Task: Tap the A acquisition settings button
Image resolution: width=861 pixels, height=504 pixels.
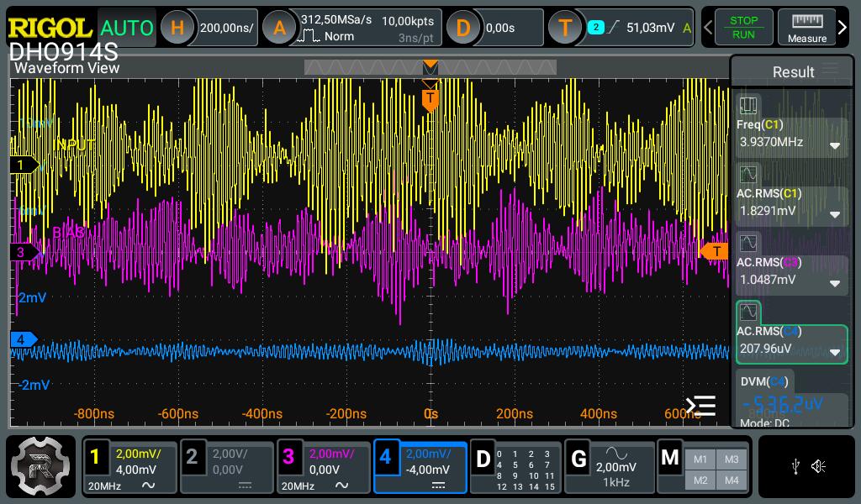Action: (279, 28)
